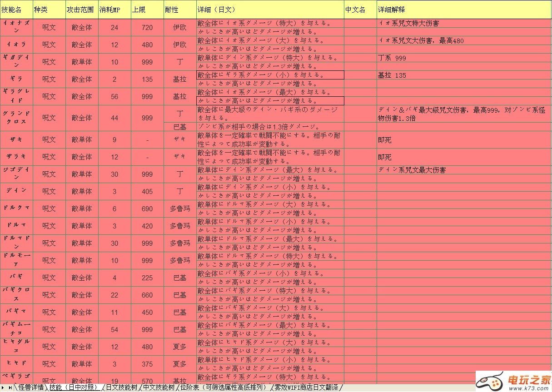This screenshot has width=552, height=392.
Task: Select the 详细解释 header cell
Action: point(463,10)
